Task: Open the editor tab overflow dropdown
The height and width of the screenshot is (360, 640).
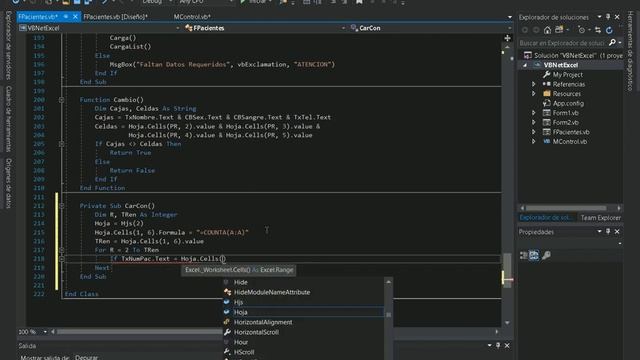Action: (x=509, y=17)
